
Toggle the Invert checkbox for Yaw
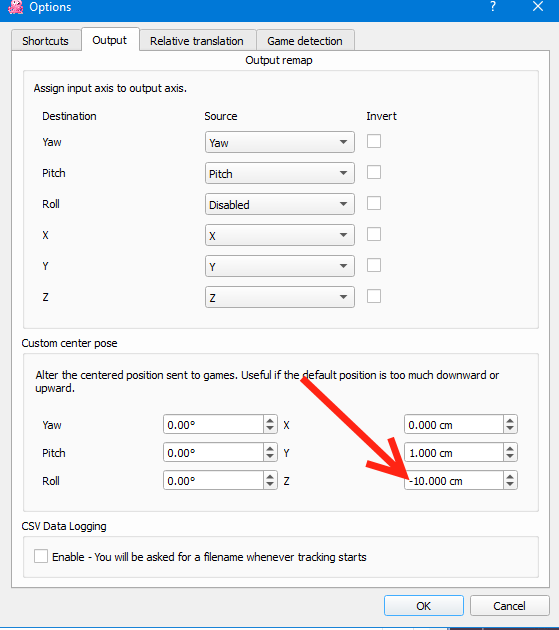pyautogui.click(x=374, y=141)
